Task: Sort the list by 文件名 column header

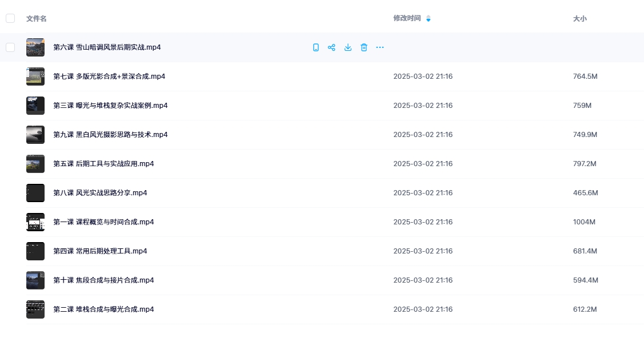Action: click(37, 18)
